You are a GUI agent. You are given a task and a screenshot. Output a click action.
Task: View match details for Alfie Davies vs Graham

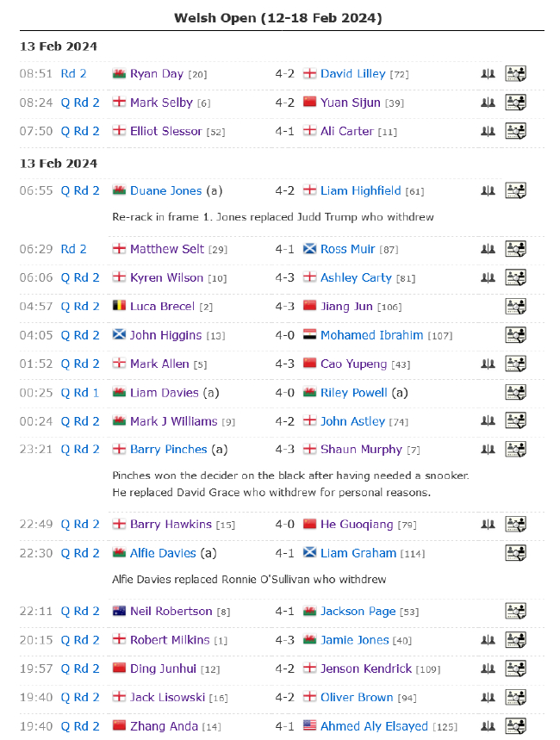515,553
